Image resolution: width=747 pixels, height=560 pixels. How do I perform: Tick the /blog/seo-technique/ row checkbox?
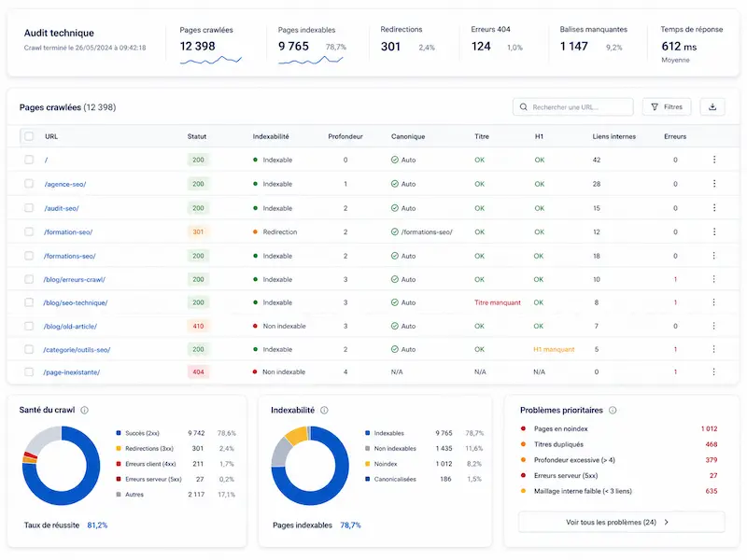(x=29, y=302)
